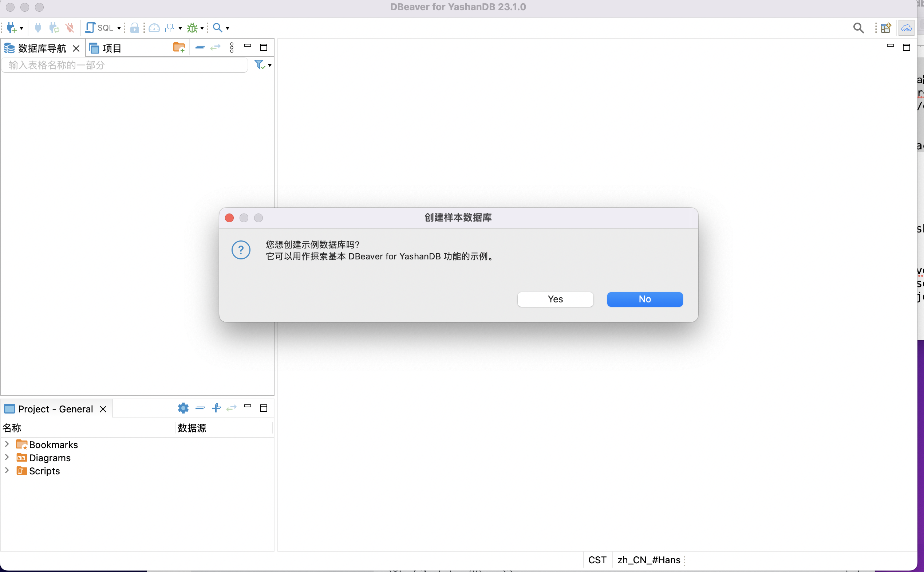Click the green debug bug icon

click(x=192, y=28)
